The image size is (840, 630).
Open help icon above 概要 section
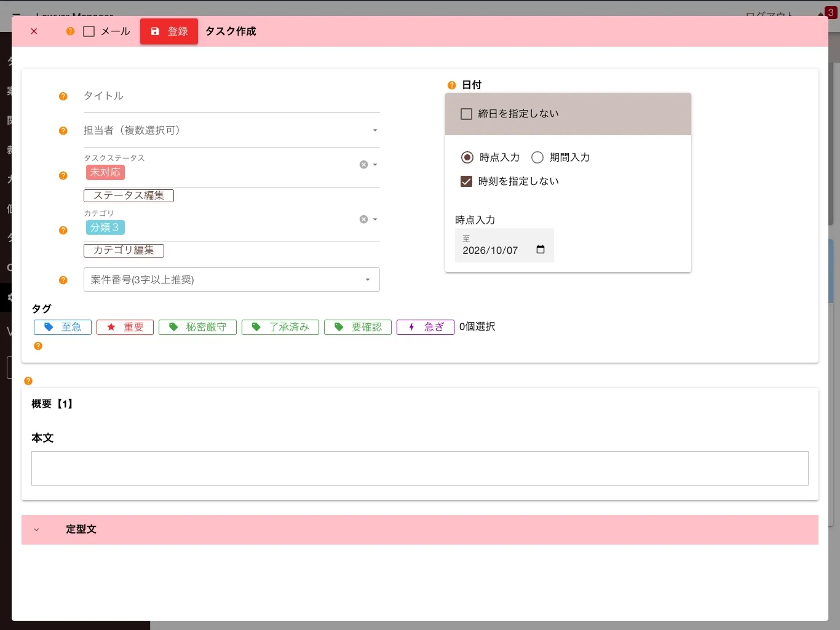point(28,381)
